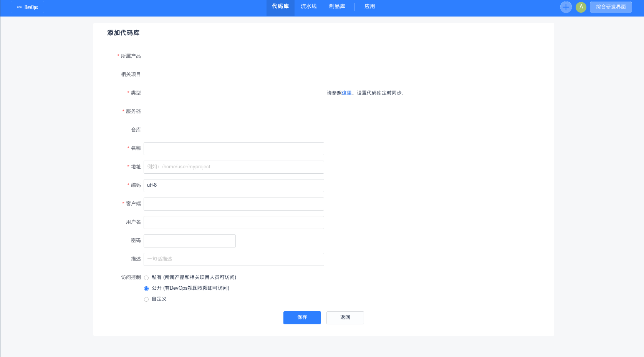This screenshot has width=644, height=357.
Task: Click the 访问控制 label
Action: pyautogui.click(x=131, y=277)
